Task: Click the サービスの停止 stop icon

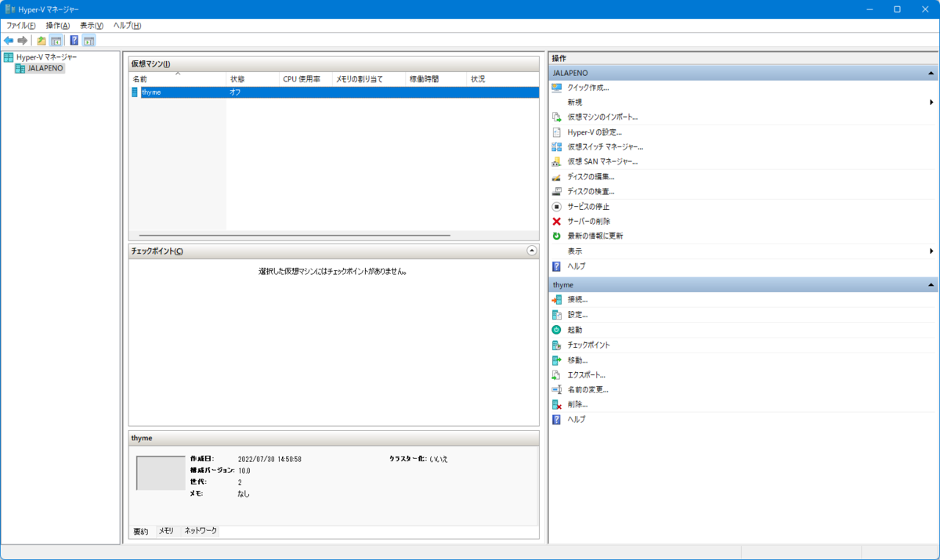Action: point(557,206)
